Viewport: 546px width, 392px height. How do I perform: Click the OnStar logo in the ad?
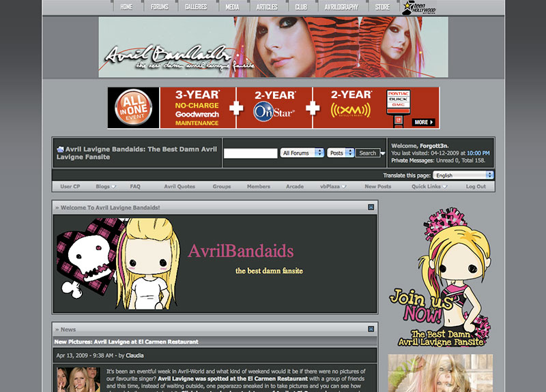(x=274, y=111)
